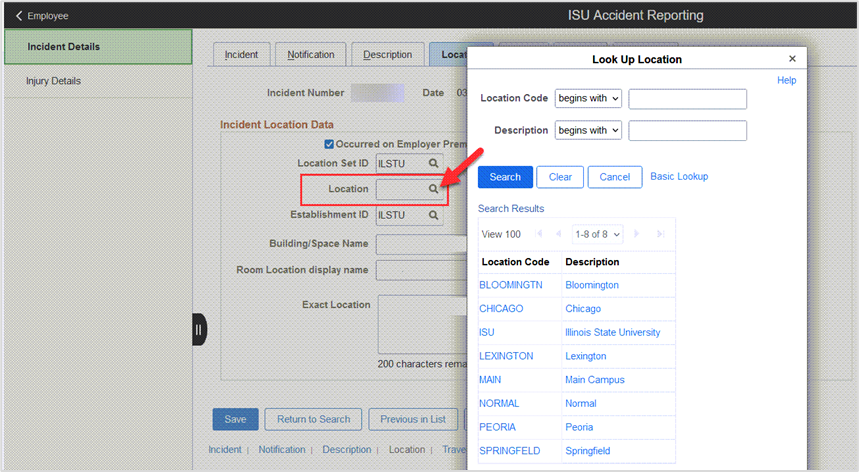Screen dimensions: 859x472
Task: Select SPRINGFELD location code
Action: click(x=509, y=451)
